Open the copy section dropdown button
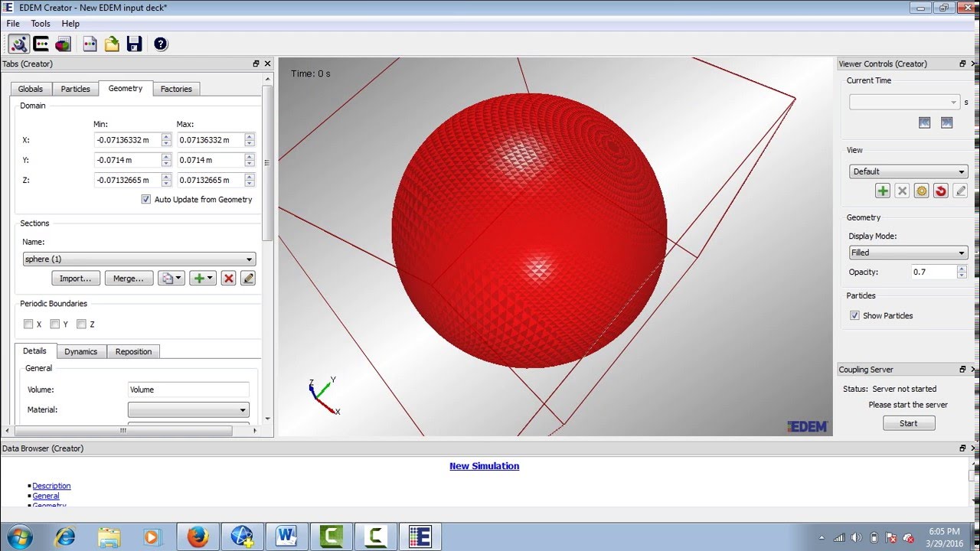 point(171,279)
